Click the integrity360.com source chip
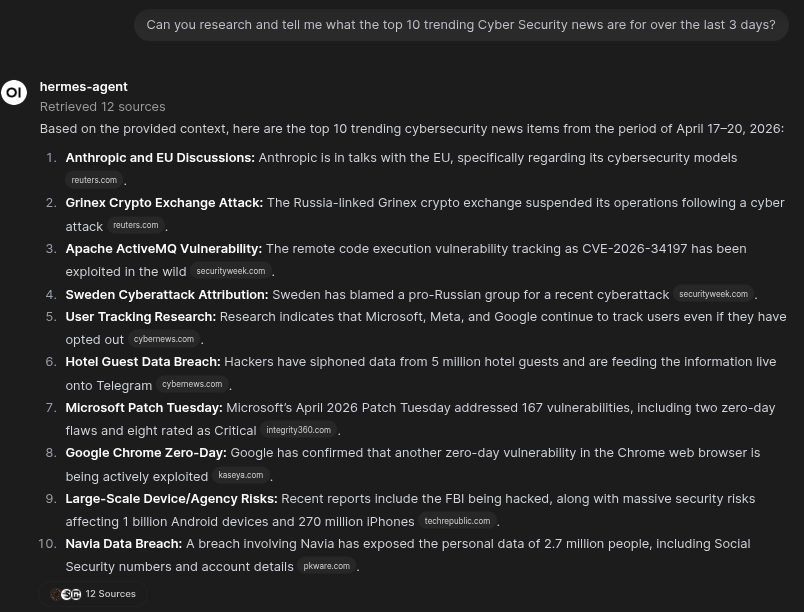Image resolution: width=804 pixels, height=612 pixels. click(298, 430)
